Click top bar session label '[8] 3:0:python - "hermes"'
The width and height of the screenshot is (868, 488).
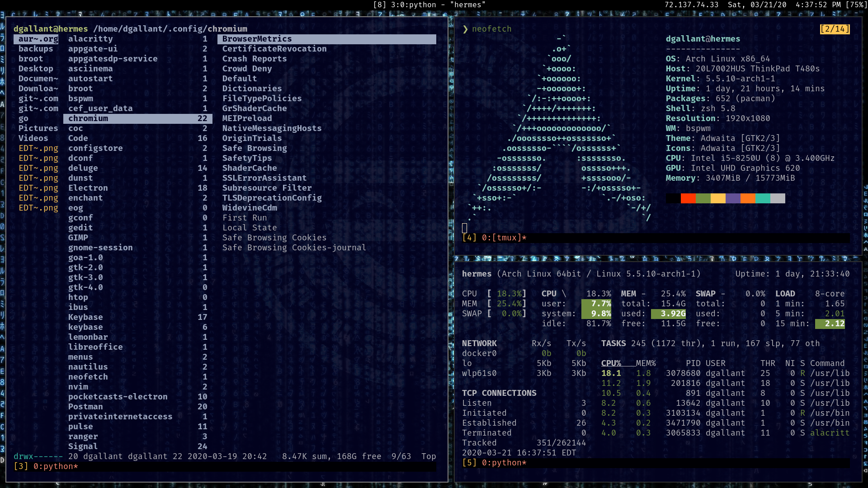pos(429,5)
